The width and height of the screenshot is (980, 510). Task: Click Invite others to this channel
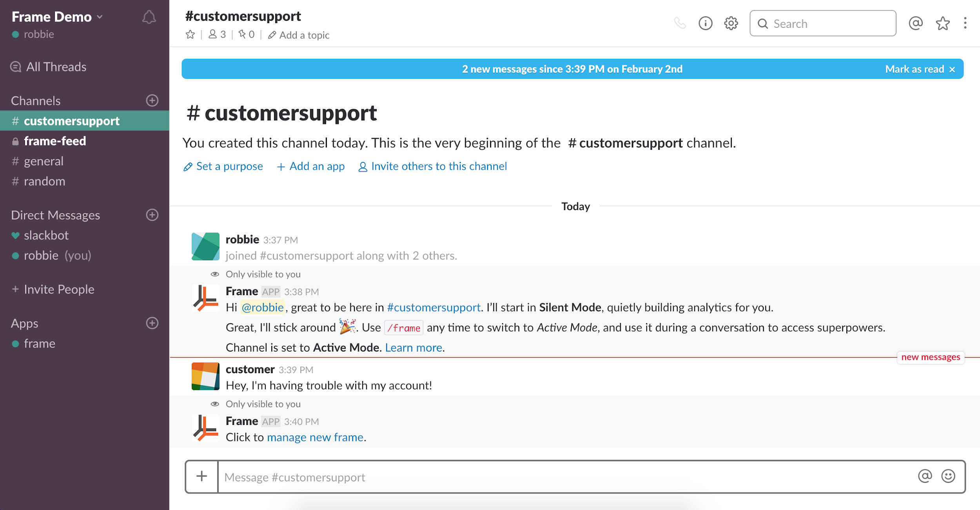pyautogui.click(x=439, y=167)
